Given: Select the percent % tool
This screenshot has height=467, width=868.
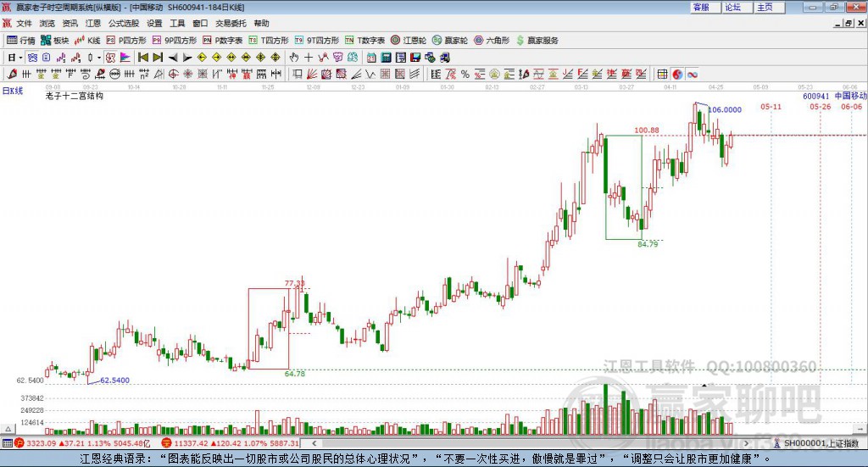Looking at the screenshot, I should click(x=465, y=74).
